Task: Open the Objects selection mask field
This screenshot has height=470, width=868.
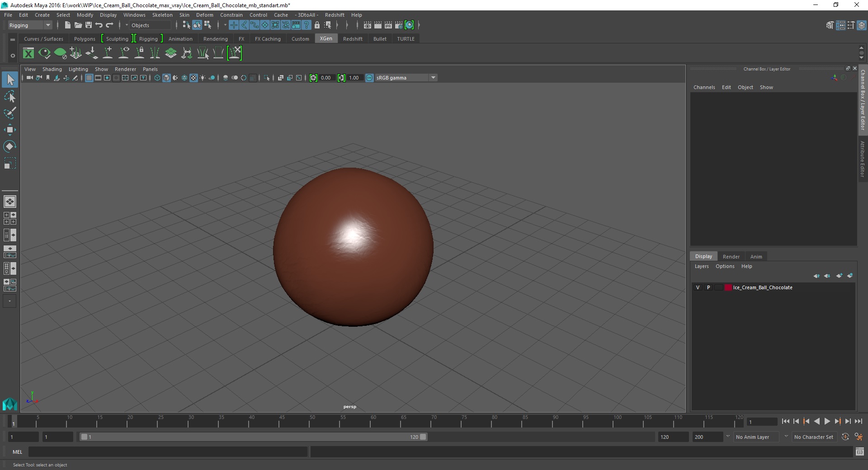Action: tap(151, 25)
